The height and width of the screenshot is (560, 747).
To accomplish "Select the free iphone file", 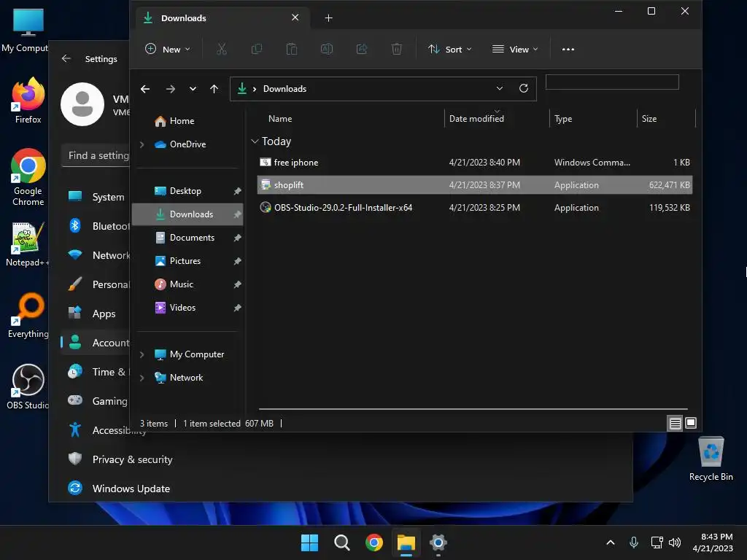I will click(x=474, y=163).
